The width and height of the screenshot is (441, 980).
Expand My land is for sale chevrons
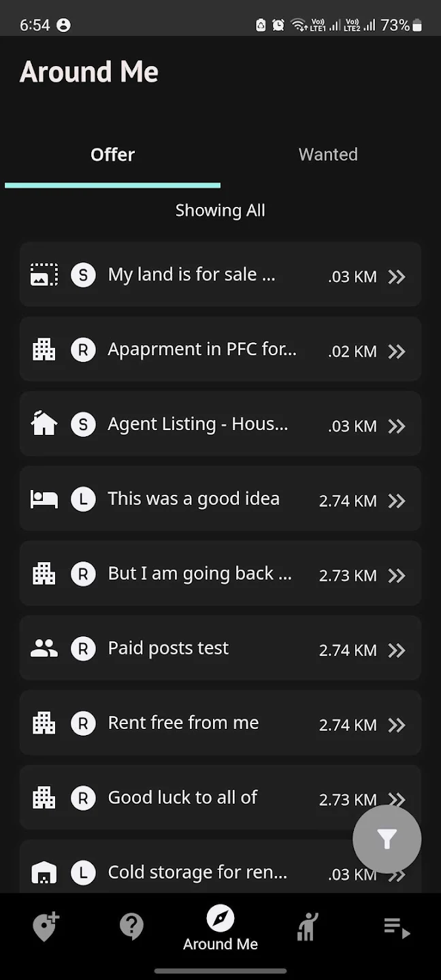point(397,276)
